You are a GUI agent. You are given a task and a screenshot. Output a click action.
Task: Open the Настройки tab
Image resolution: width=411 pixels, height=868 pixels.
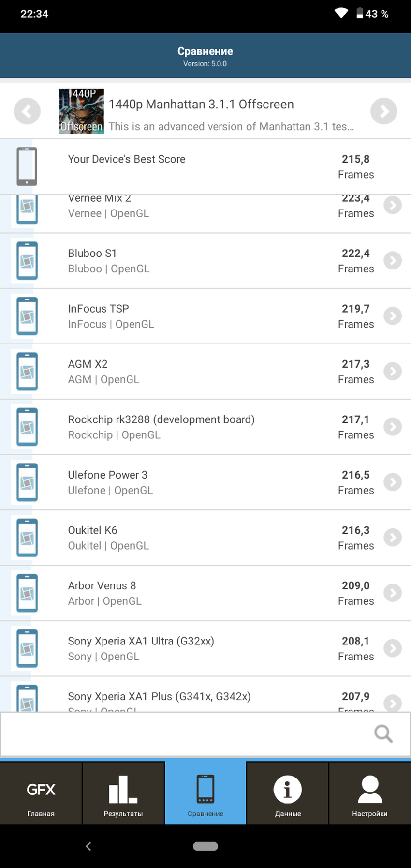370,793
